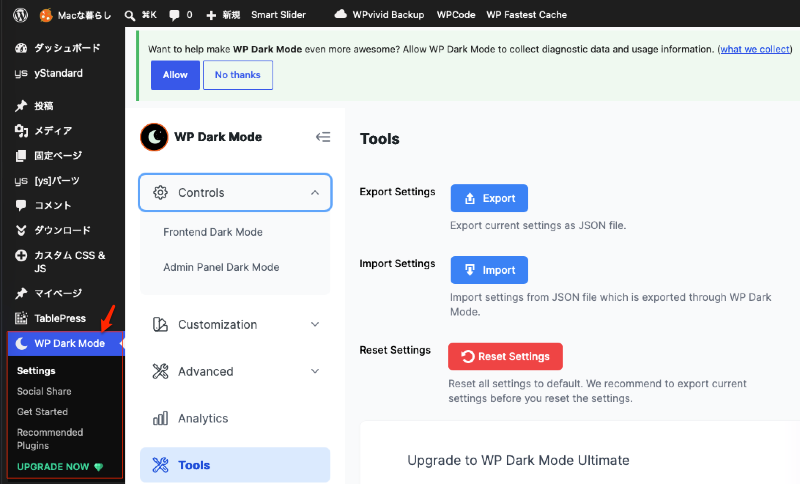This screenshot has height=484, width=800.
Task: Click the コメント comment bubble icon
Action: click(21, 205)
